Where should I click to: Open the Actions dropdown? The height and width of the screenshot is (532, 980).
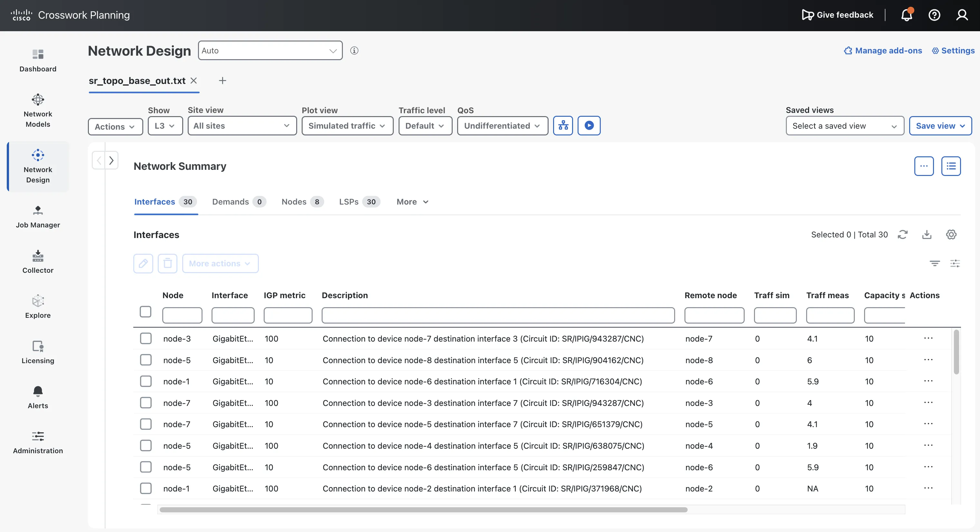pyautogui.click(x=115, y=126)
